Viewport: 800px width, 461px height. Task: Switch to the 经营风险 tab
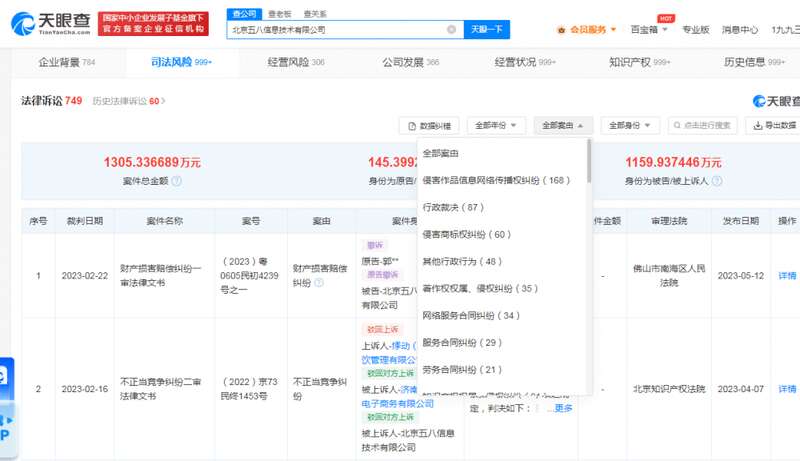tap(296, 62)
